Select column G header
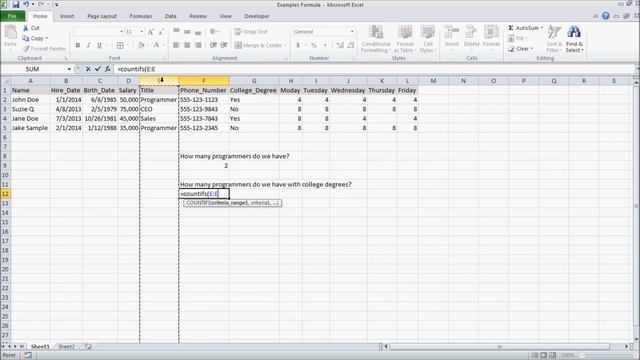 (x=254, y=81)
